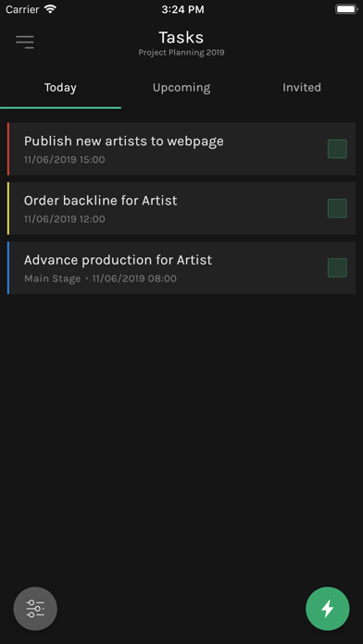The width and height of the screenshot is (363, 644).
Task: Switch to the Invited tab
Action: tap(302, 88)
